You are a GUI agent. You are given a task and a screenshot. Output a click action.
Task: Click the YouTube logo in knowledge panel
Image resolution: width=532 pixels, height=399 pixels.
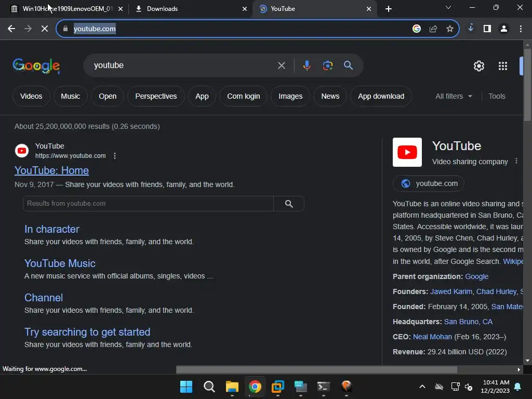pos(407,152)
